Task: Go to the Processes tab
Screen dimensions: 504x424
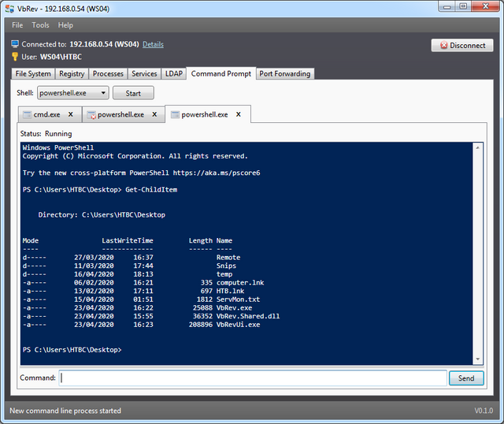Action: pos(108,73)
